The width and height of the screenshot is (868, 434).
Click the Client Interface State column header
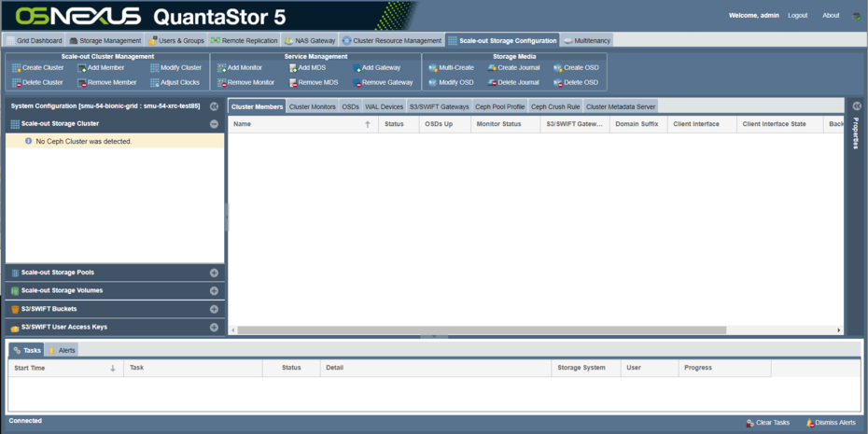point(780,124)
